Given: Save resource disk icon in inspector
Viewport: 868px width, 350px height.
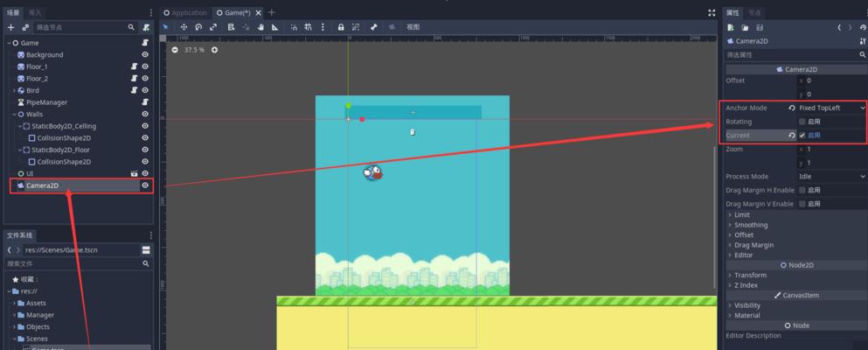Looking at the screenshot, I should (760, 27).
